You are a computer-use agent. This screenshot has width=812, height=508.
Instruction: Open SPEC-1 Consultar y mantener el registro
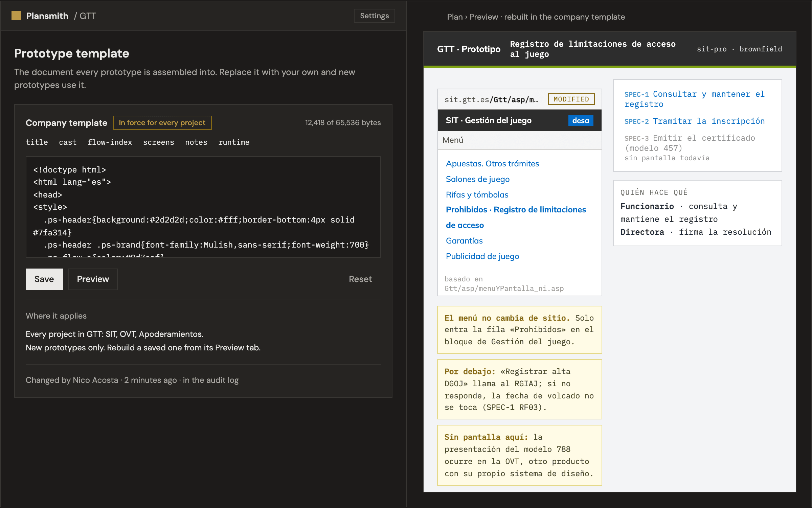click(694, 99)
